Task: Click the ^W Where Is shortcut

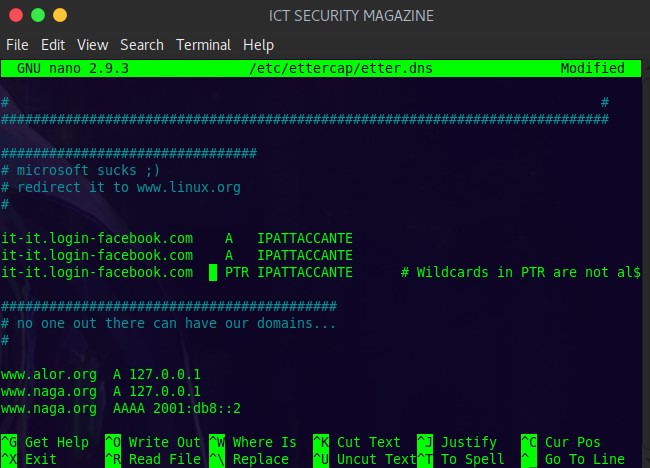Action: (x=253, y=442)
